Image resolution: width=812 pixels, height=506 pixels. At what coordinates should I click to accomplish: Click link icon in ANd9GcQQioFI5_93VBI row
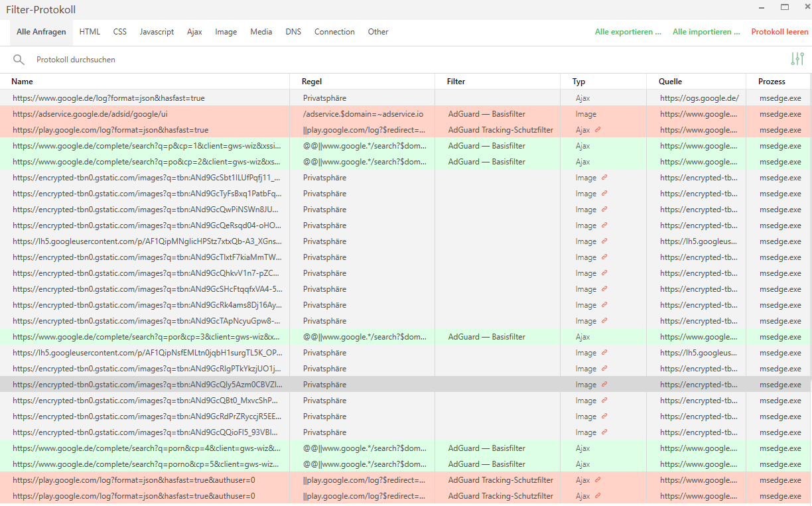(604, 432)
